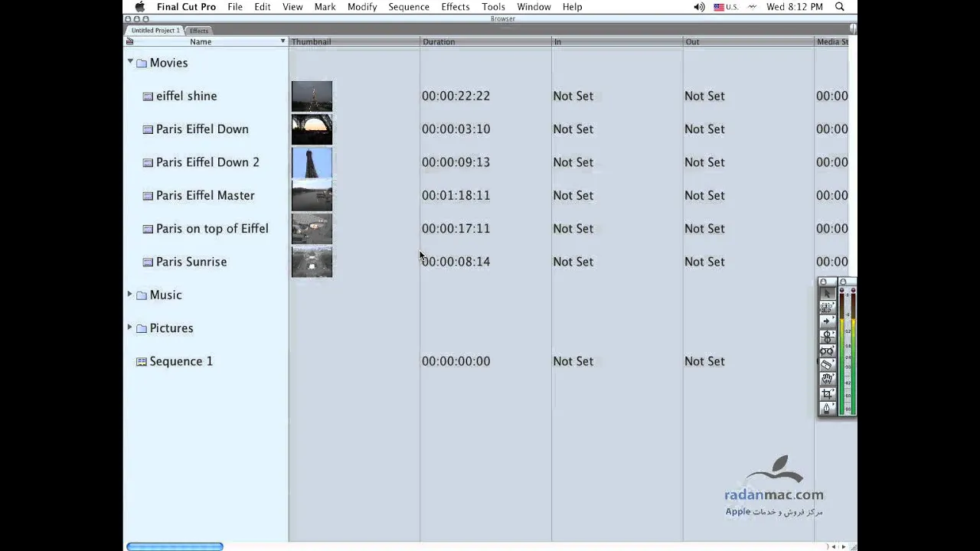Click the eiffel shine clip icon
Image resolution: width=980 pixels, height=551 pixels.
click(x=148, y=96)
